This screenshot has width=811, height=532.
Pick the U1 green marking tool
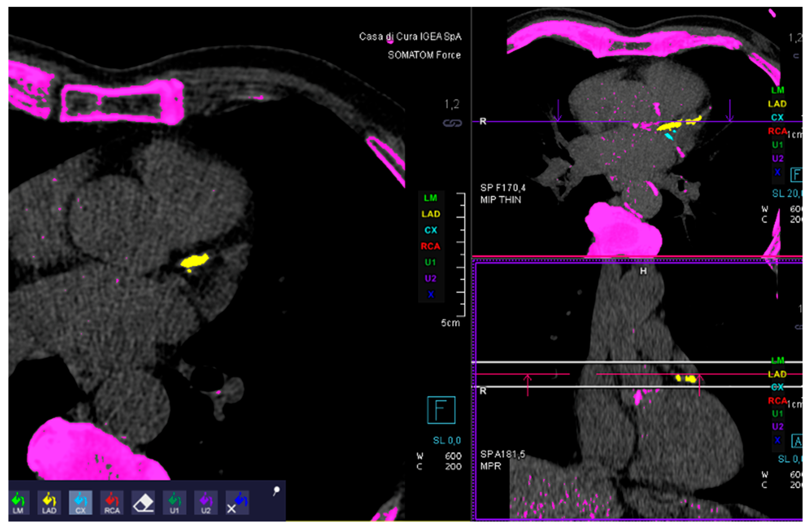(174, 503)
